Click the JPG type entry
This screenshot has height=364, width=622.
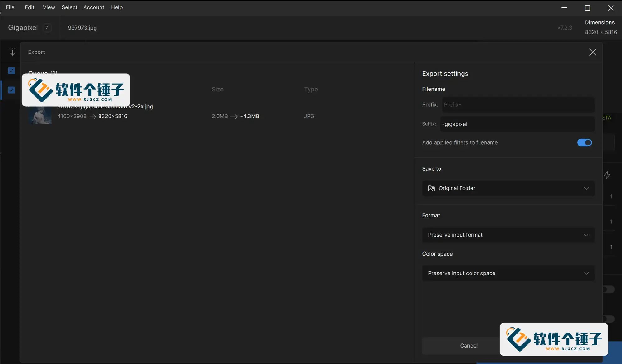[309, 116]
